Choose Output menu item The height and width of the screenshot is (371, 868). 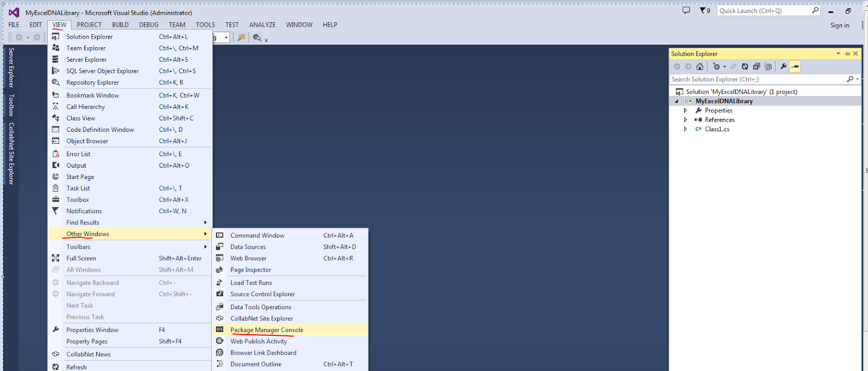[130, 165]
